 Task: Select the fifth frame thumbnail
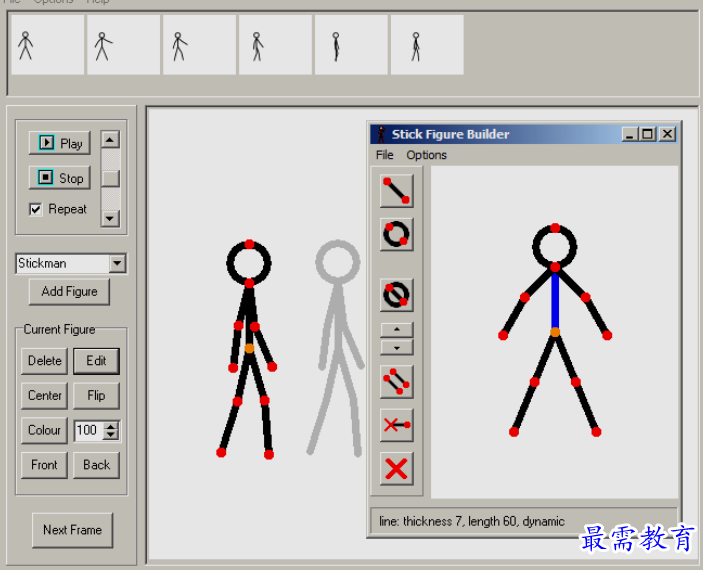click(351, 45)
